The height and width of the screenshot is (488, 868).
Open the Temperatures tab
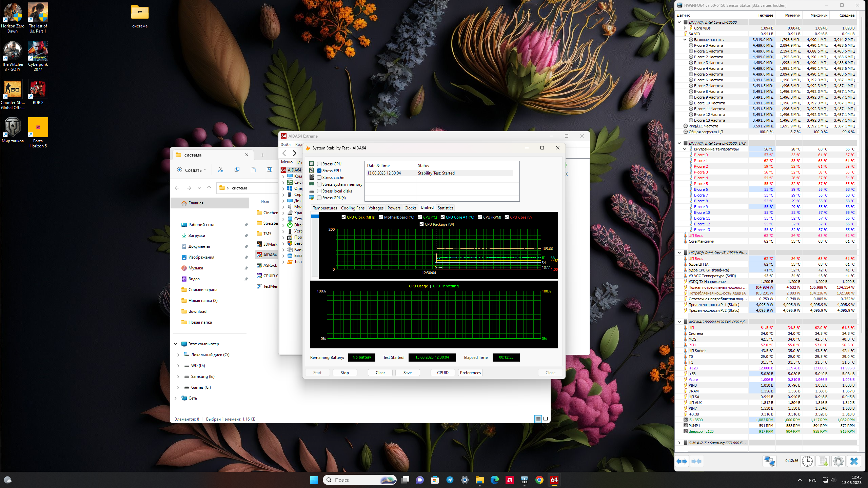click(x=324, y=208)
